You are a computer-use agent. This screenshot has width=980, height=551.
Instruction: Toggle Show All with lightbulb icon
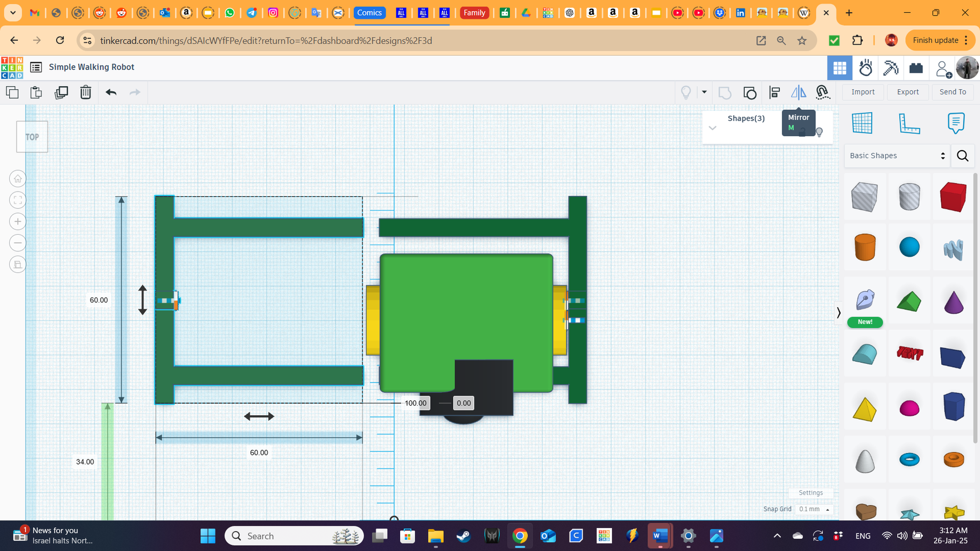[x=685, y=92]
